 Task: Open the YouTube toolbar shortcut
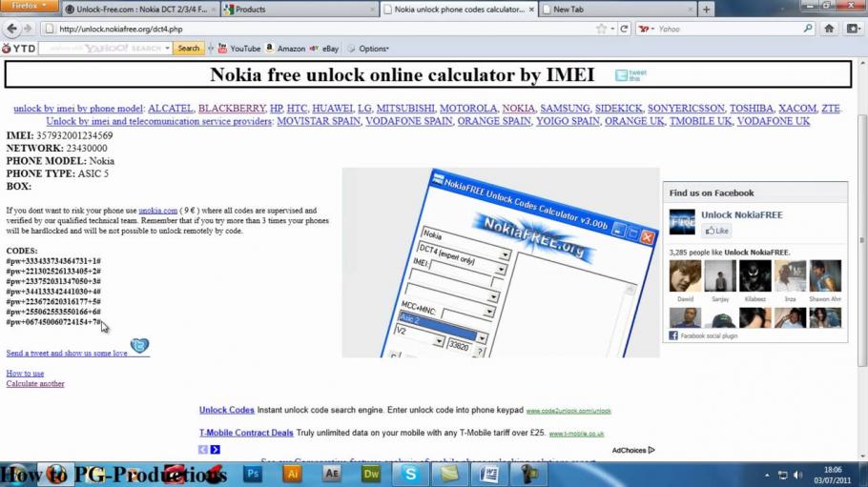(x=239, y=49)
